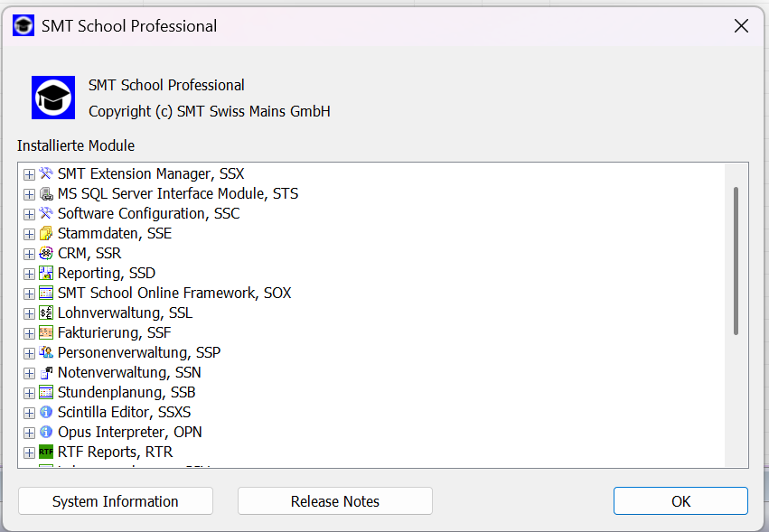Screen dimensions: 769x532
Task: Select the 'SMT Extension Manager, SSX' row
Action: click(x=151, y=173)
